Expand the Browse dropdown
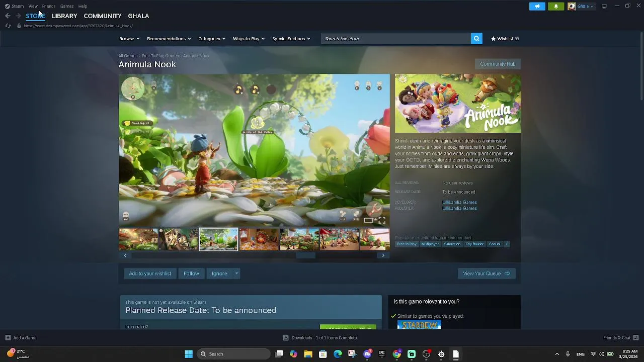644x362 pixels. pyautogui.click(x=129, y=39)
